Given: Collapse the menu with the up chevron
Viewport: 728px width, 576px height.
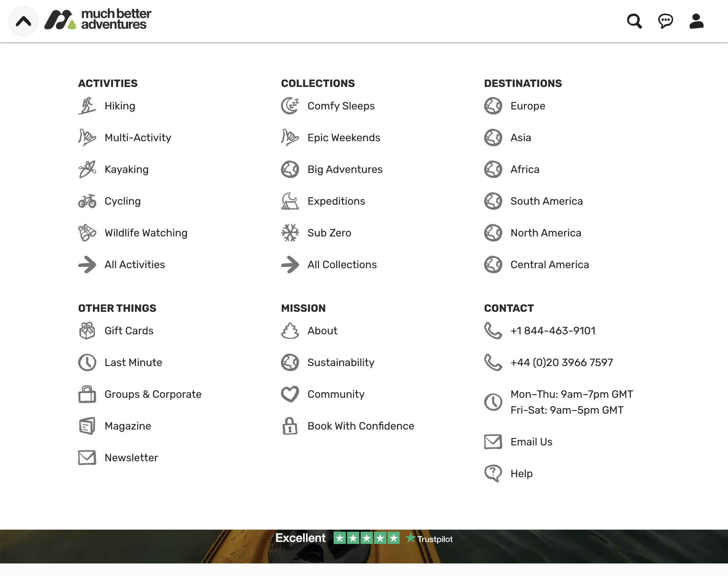Looking at the screenshot, I should click(x=23, y=21).
